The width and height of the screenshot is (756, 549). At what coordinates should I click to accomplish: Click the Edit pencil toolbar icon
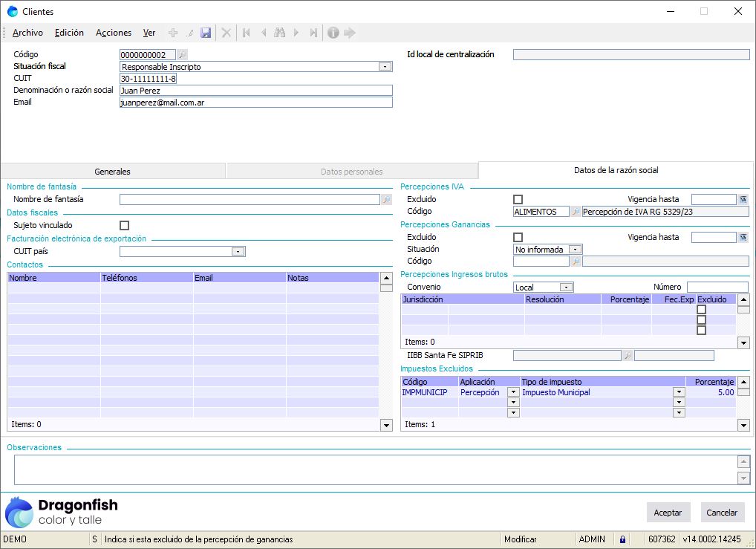190,33
